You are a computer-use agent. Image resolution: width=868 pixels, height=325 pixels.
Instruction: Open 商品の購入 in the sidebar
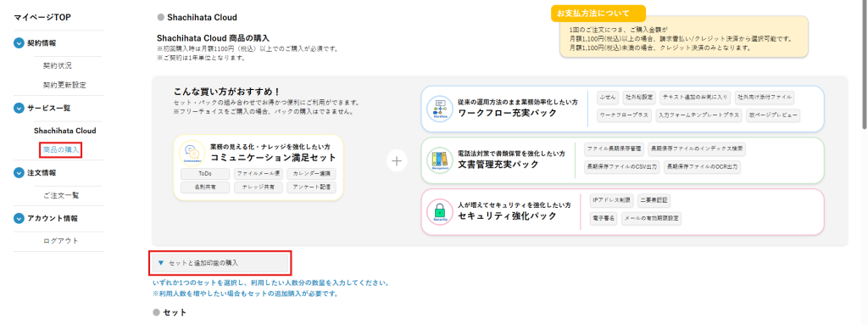pos(61,149)
